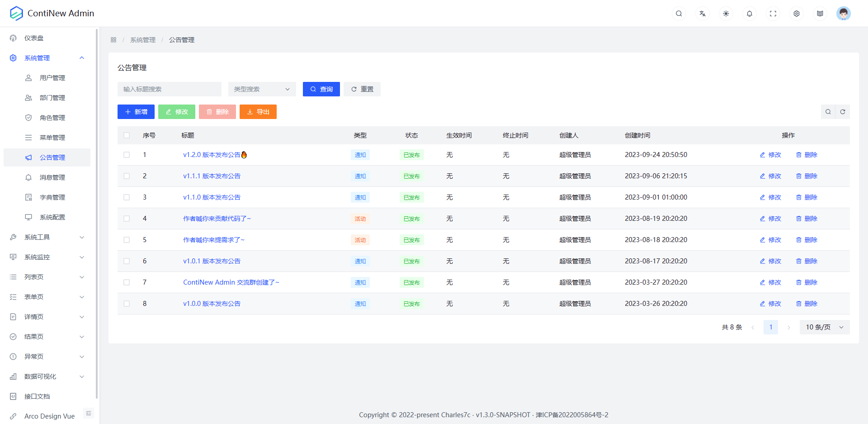Screen dimensions: 868x424
Task: Open the table search magnifier icon
Action: 828,112
